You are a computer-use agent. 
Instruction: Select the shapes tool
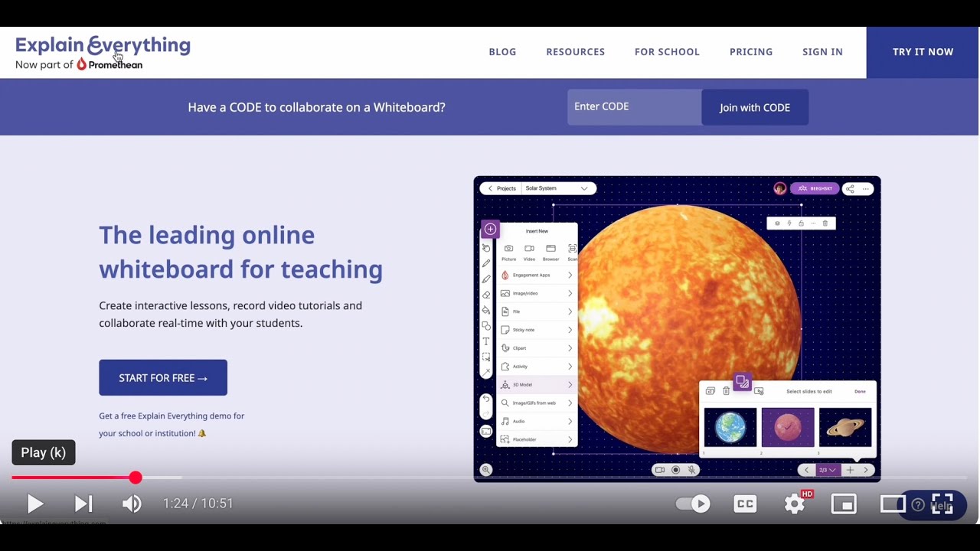click(x=486, y=326)
